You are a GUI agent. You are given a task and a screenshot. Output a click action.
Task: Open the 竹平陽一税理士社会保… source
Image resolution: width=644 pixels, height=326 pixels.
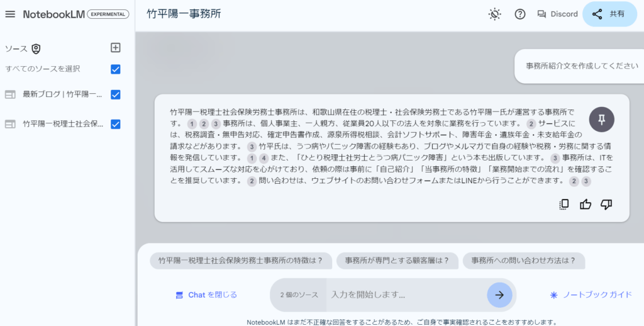[63, 124]
